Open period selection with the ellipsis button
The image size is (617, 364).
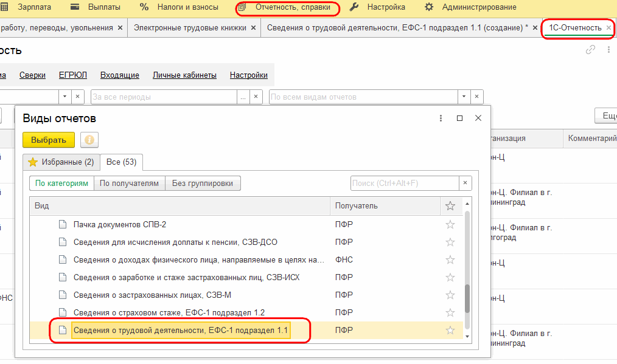pos(243,97)
